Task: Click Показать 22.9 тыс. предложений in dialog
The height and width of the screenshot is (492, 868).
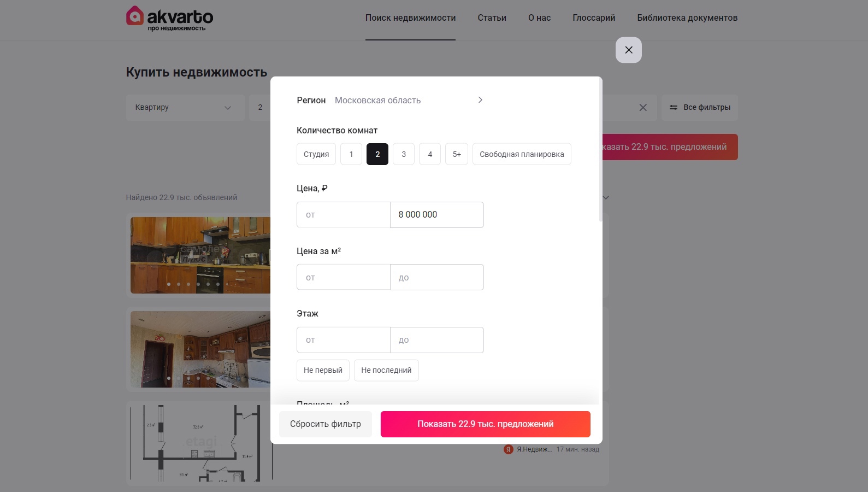Action: click(x=486, y=424)
